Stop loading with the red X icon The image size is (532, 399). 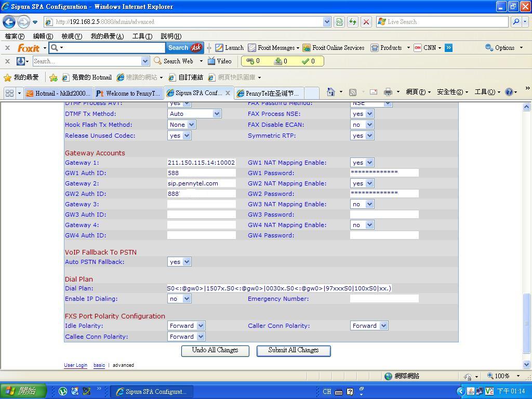pos(366,22)
